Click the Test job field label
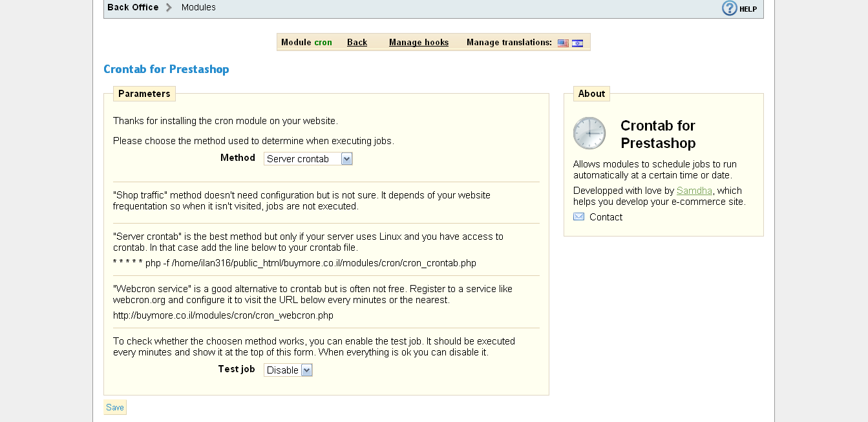Viewport: 868px width, 422px height. tap(237, 369)
